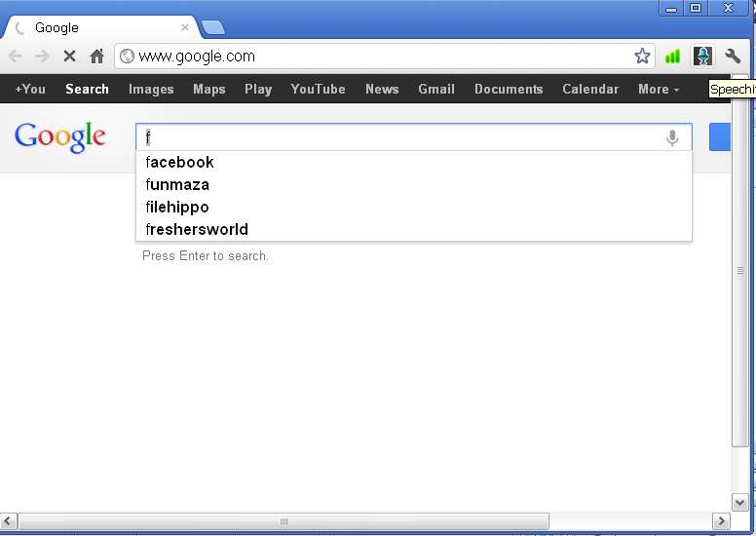Click the horizontal scrollbar thumb
The height and width of the screenshot is (536, 756).
coord(283,520)
